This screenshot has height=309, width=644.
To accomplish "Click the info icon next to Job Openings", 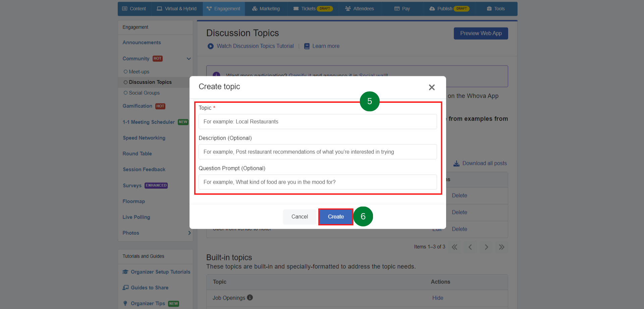I will 250,298.
